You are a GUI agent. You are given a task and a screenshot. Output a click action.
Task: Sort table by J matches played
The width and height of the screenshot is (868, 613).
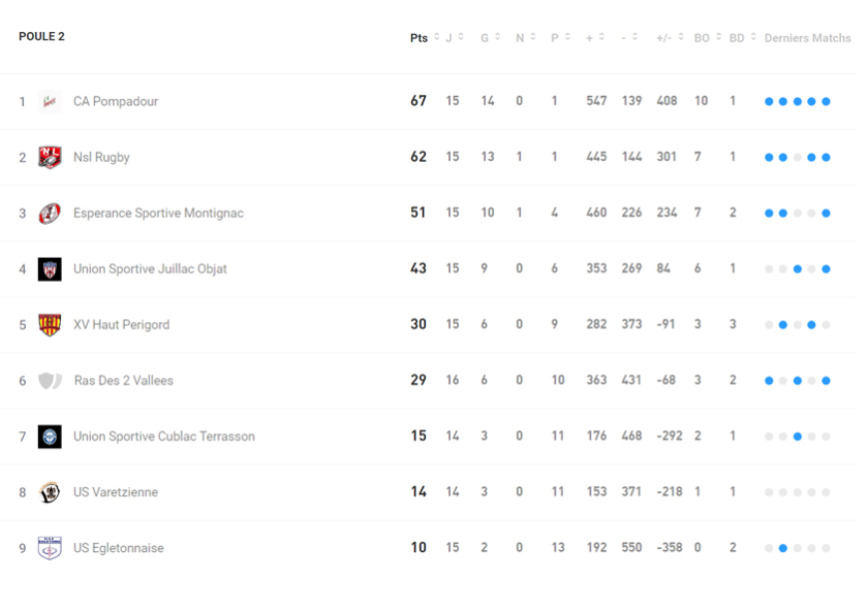pos(450,39)
